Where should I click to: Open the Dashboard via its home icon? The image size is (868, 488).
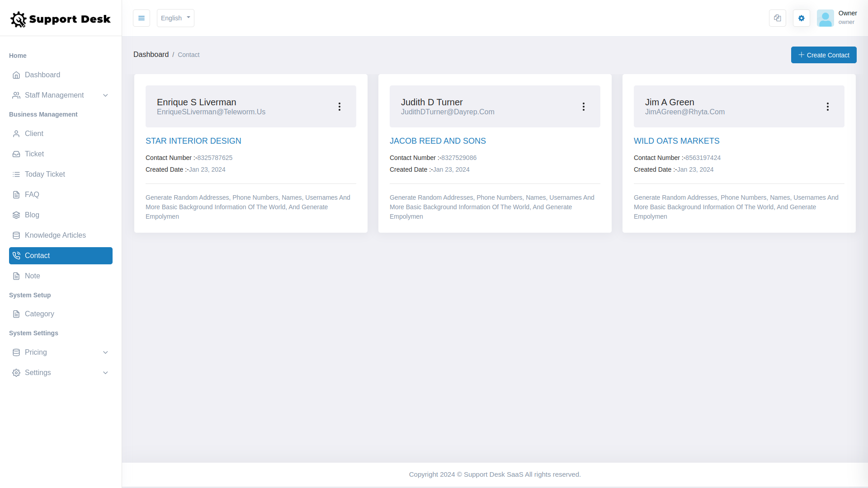(16, 75)
